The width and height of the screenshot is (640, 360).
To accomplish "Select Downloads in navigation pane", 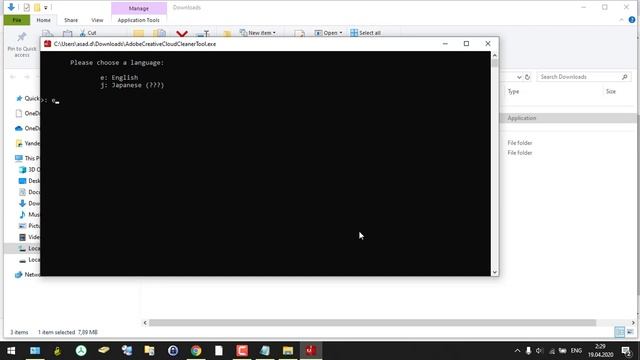I will pos(29,203).
